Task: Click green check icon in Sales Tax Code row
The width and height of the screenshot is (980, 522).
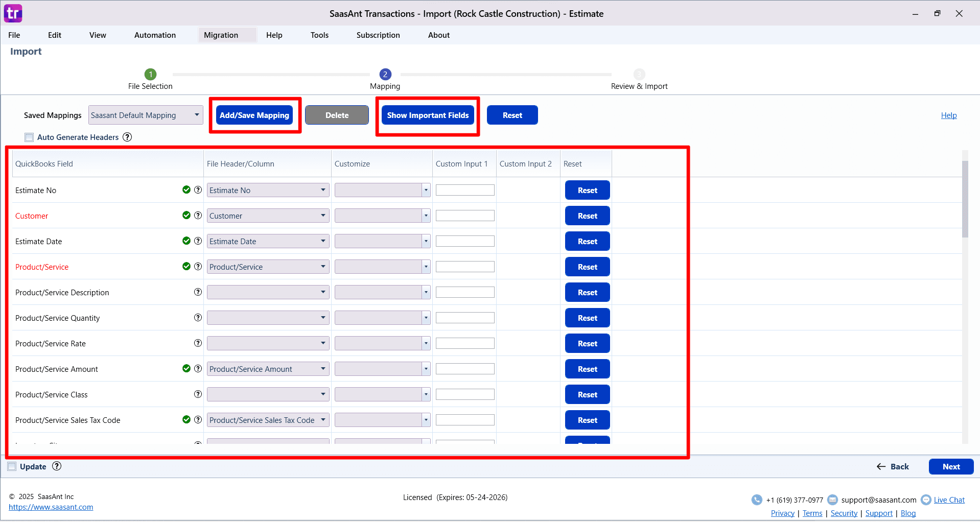Action: (x=186, y=420)
